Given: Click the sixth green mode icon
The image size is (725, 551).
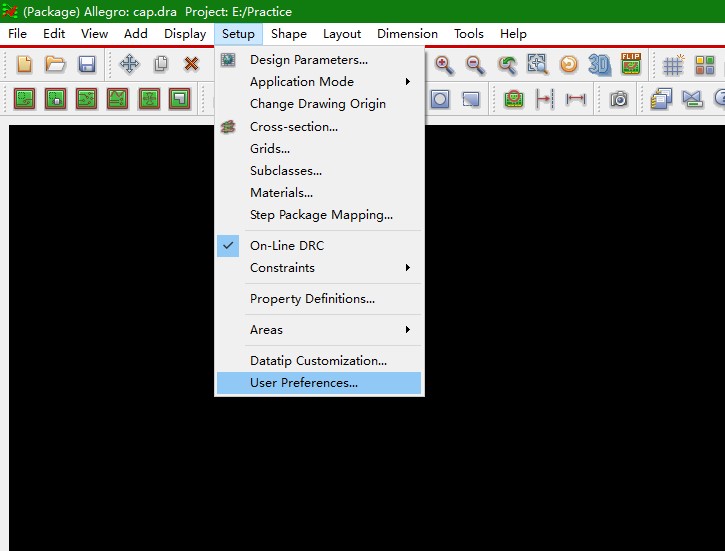Looking at the screenshot, I should click(x=179, y=98).
